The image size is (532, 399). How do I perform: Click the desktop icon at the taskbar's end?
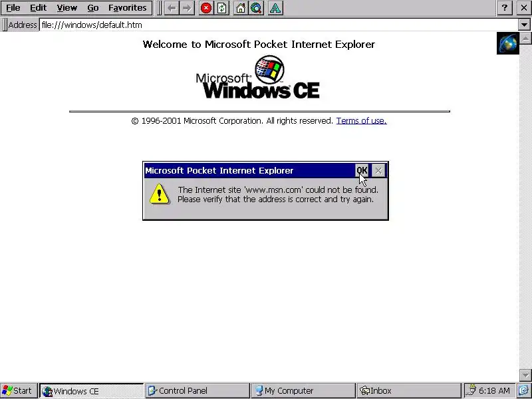pos(524,391)
